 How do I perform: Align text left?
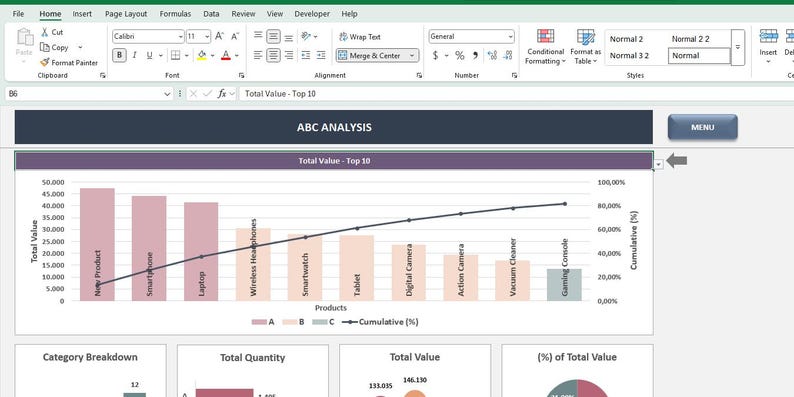(x=258, y=55)
